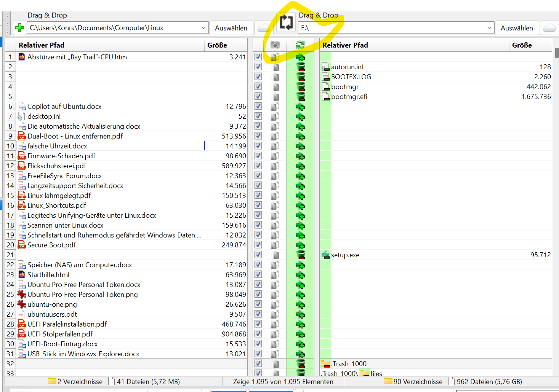Uncheck the checkbox in the autorun.inf row
Viewport: 559px width, 392px height.
258,67
